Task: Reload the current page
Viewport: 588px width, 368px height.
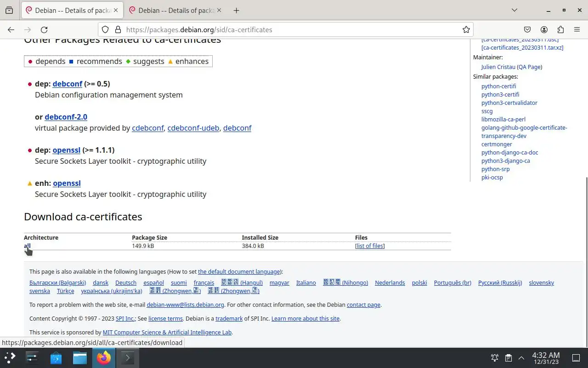Action: tap(44, 29)
